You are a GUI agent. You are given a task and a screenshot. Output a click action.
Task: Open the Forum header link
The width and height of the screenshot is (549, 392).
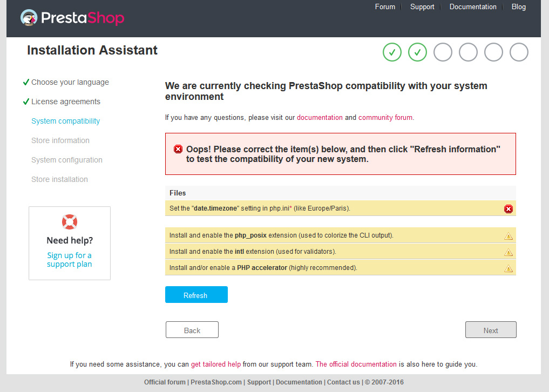[385, 6]
